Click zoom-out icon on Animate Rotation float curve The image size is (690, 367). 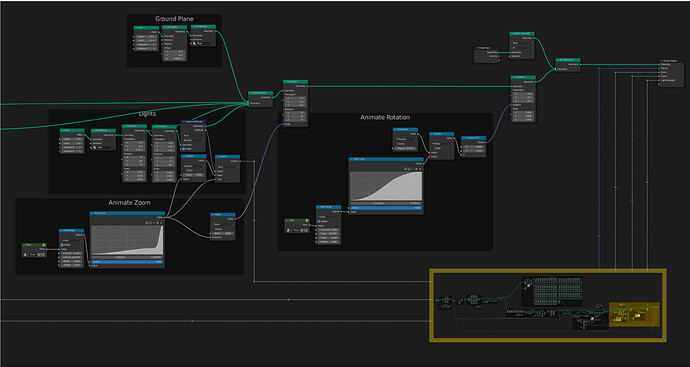409,169
